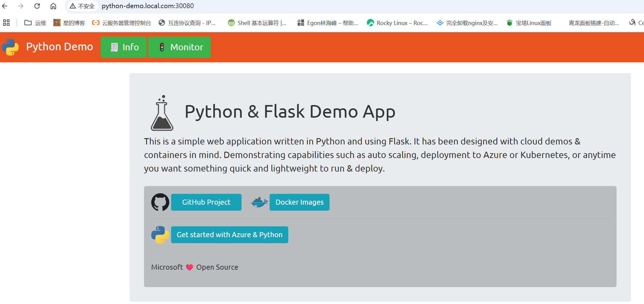Open browser home page icon
The image size is (644, 304).
click(53, 6)
